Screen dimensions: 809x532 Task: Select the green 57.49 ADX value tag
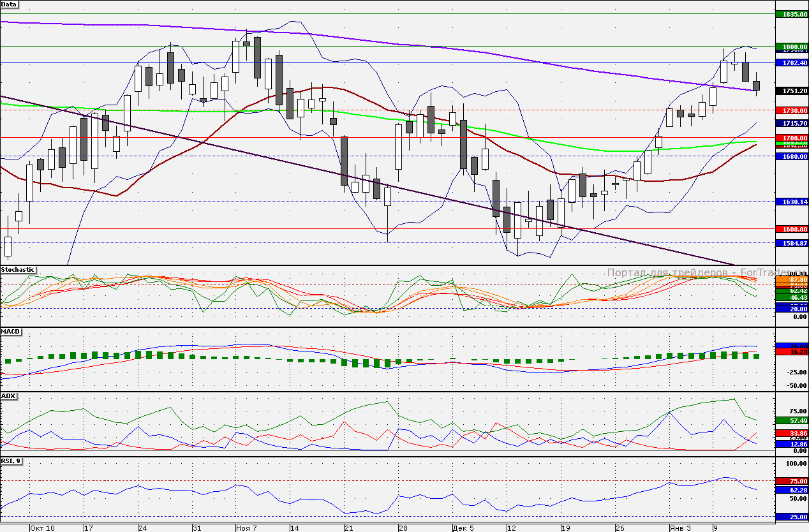tap(790, 421)
